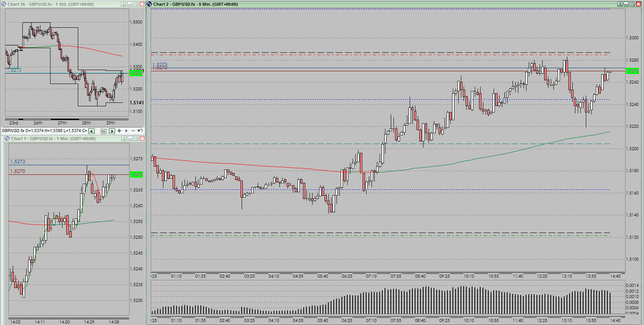Minimize the Chart 1 window
This screenshot has width=644, height=325.
[x=130, y=139]
